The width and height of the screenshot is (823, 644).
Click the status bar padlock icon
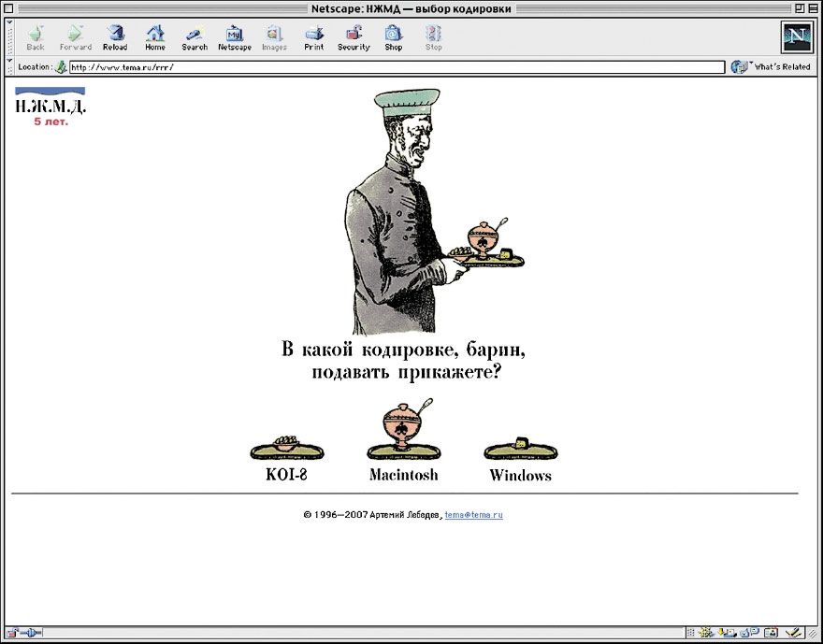point(11,633)
